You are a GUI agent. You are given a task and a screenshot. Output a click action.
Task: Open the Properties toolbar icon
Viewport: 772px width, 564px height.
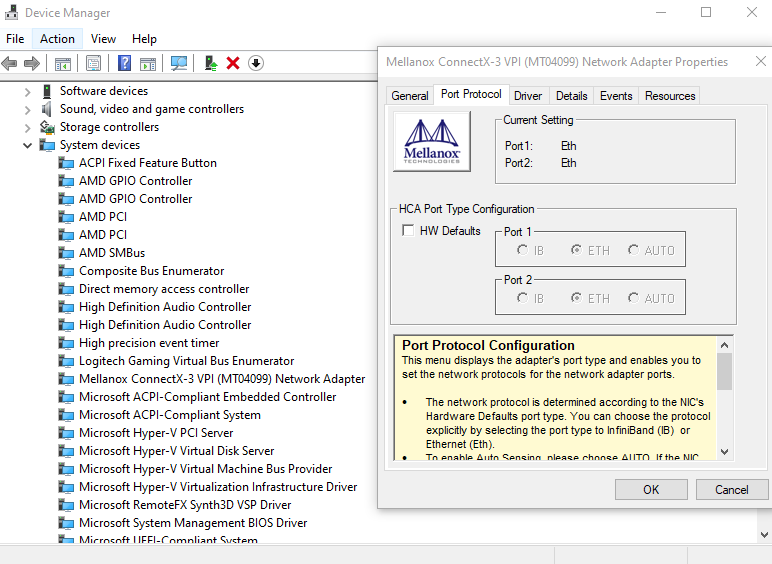(x=93, y=63)
